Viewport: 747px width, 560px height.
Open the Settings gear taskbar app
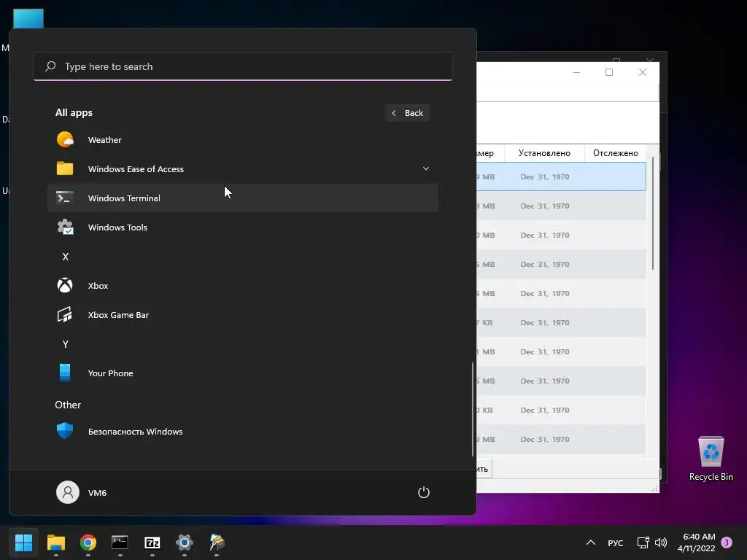(185, 542)
